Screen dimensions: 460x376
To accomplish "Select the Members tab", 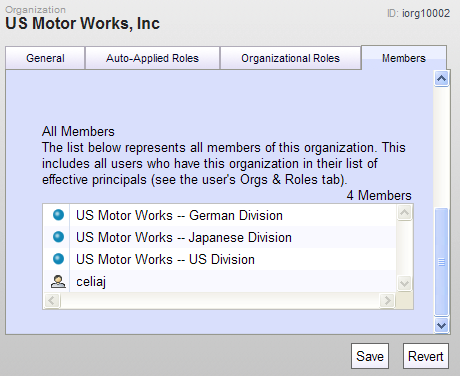I will pos(404,58).
